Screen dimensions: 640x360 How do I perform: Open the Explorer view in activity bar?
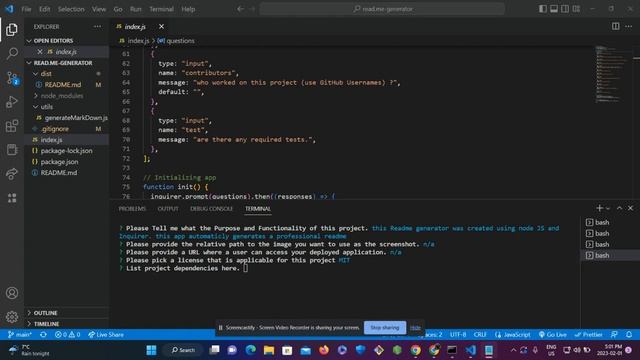[x=12, y=29]
